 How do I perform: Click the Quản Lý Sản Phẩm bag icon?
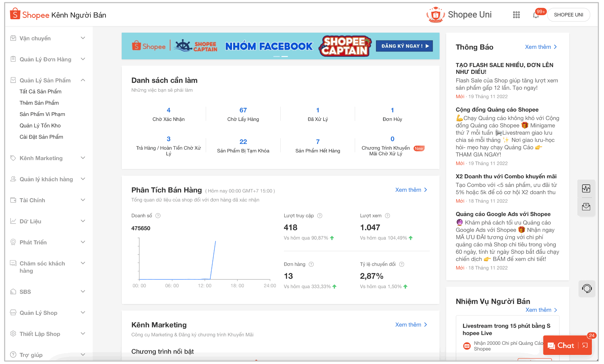(x=13, y=80)
